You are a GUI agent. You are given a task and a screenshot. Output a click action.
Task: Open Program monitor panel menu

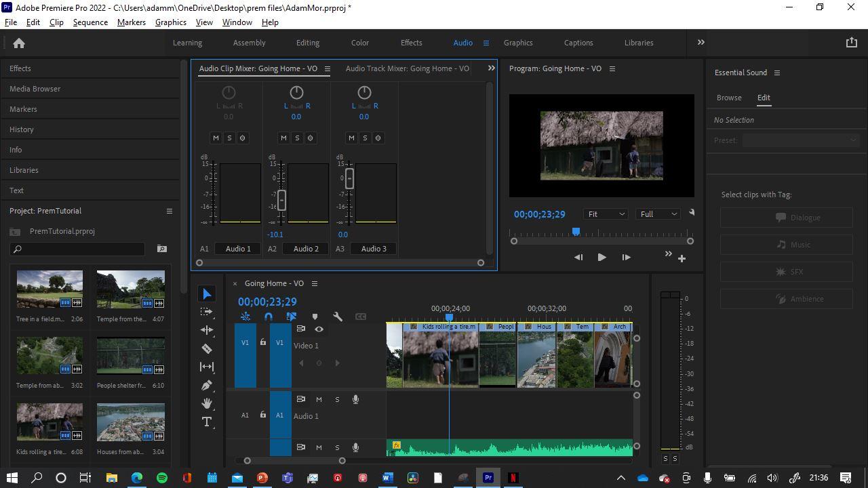point(612,68)
